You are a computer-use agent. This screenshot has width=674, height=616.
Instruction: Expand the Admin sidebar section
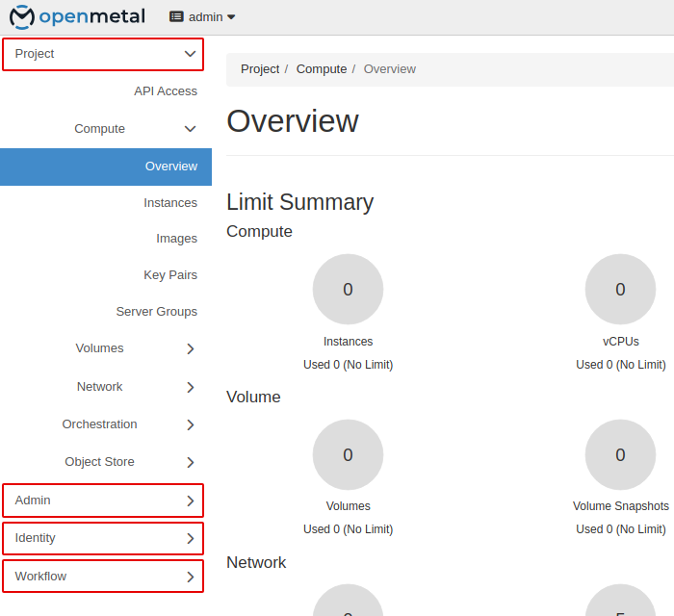tap(103, 500)
